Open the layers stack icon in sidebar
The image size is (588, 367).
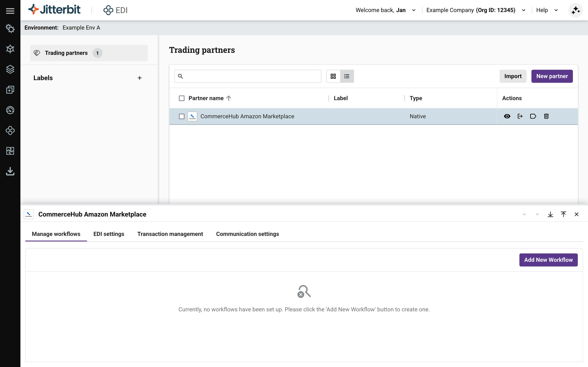click(x=10, y=69)
